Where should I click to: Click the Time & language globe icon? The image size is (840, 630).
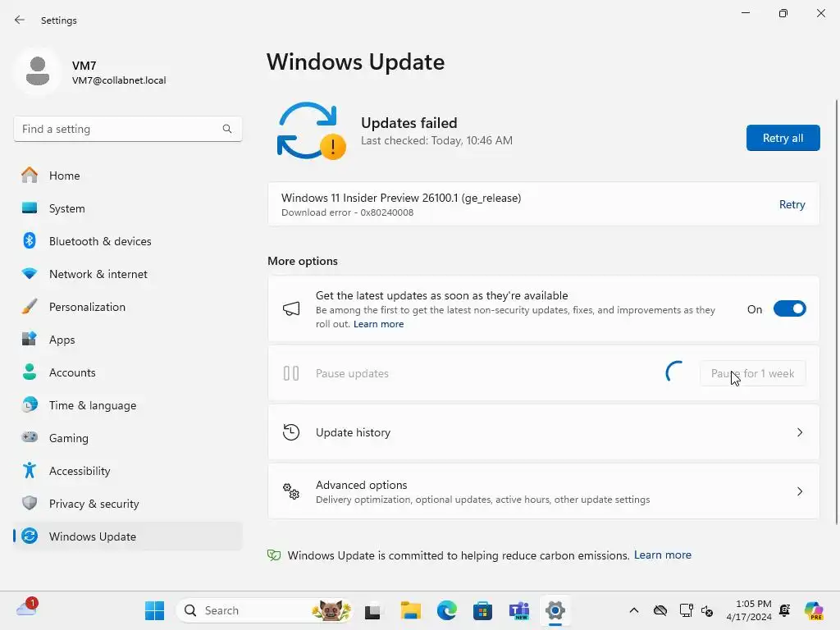(x=30, y=404)
